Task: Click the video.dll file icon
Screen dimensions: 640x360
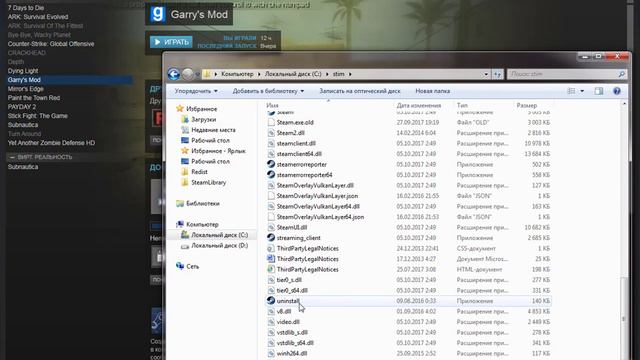Action: coord(271,322)
